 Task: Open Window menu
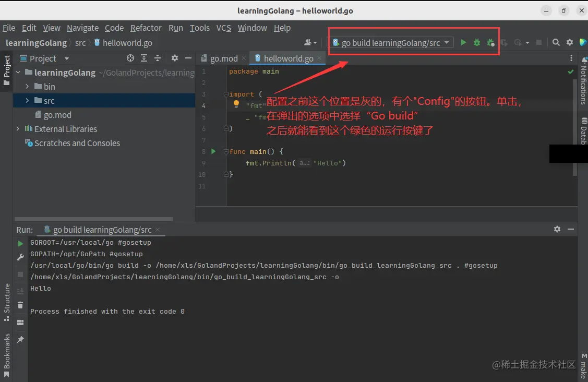[253, 28]
